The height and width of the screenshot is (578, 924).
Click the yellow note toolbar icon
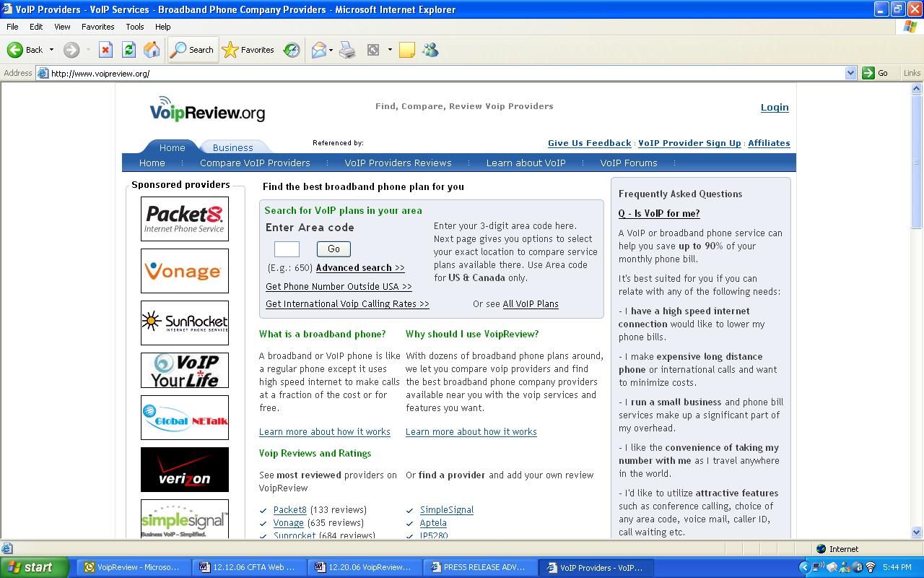click(x=407, y=50)
